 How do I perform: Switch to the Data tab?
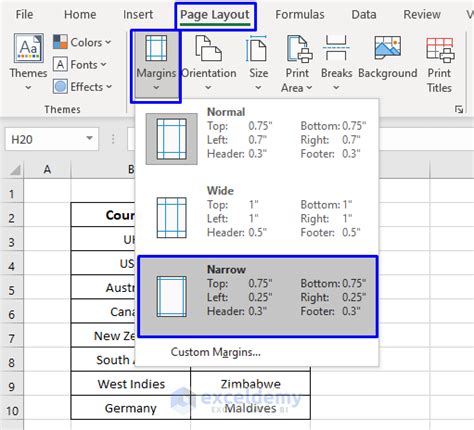[364, 14]
